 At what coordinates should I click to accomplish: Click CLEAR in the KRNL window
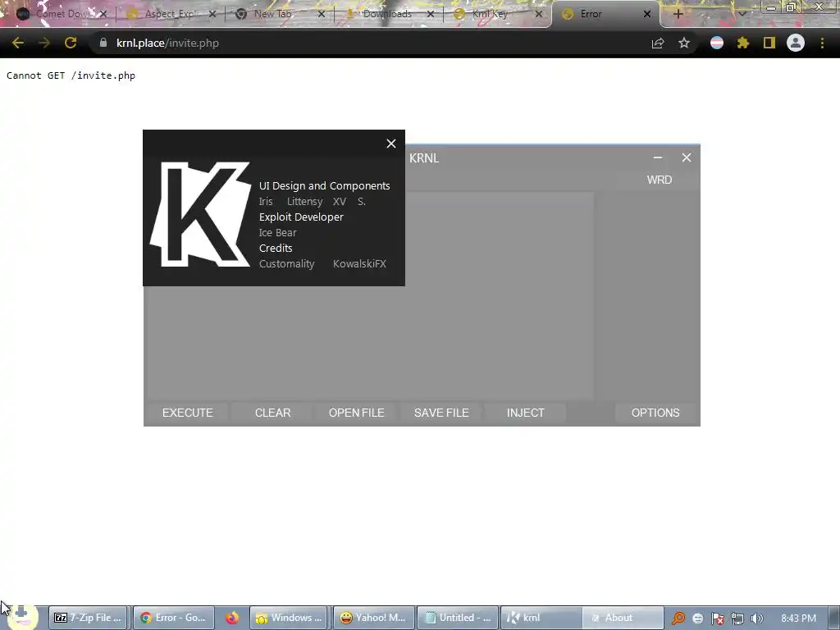pos(272,413)
